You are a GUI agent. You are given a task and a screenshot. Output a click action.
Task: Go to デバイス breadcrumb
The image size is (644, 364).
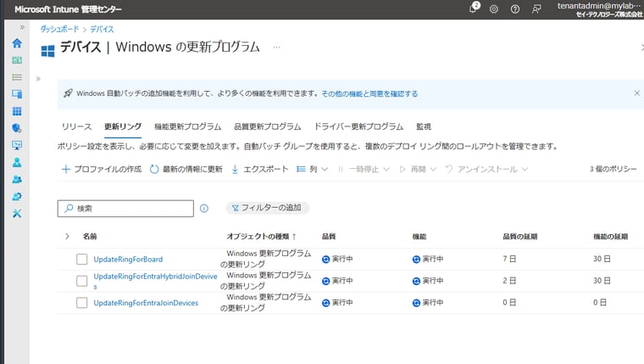point(102,29)
